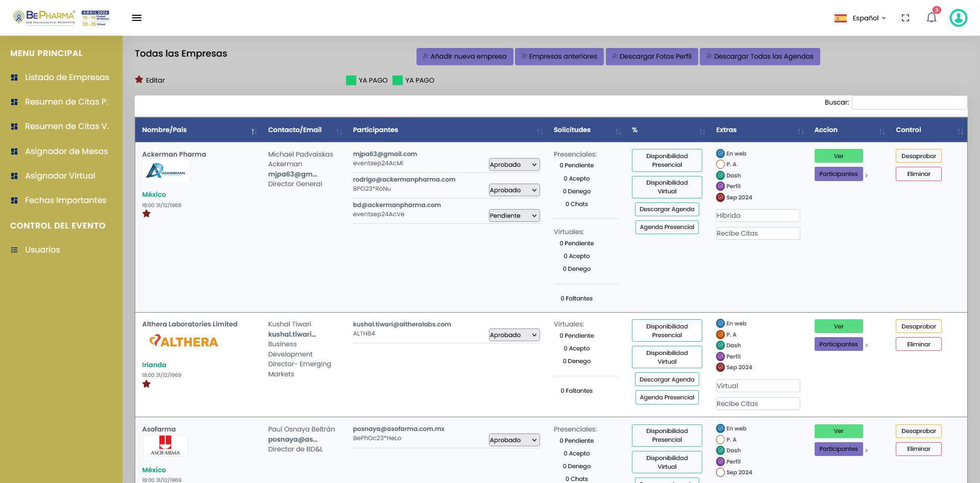The width and height of the screenshot is (980, 483).
Task: Click the Althera company logo
Action: click(183, 341)
